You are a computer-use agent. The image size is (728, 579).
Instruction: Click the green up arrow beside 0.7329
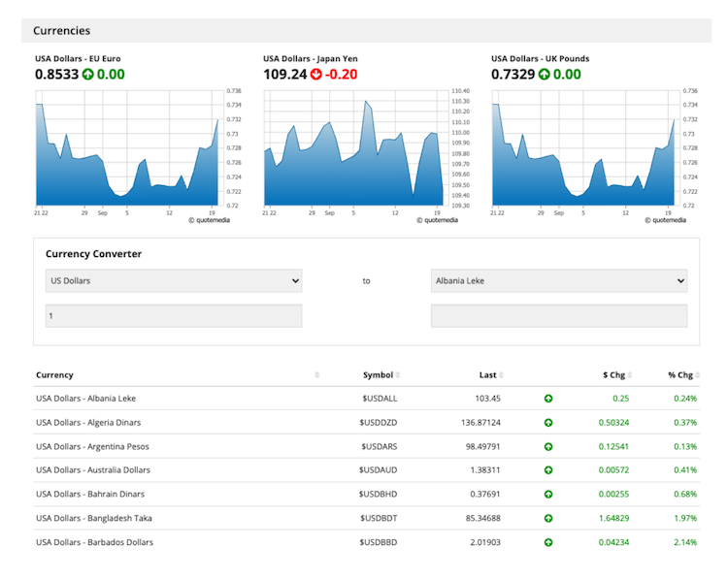tap(545, 74)
